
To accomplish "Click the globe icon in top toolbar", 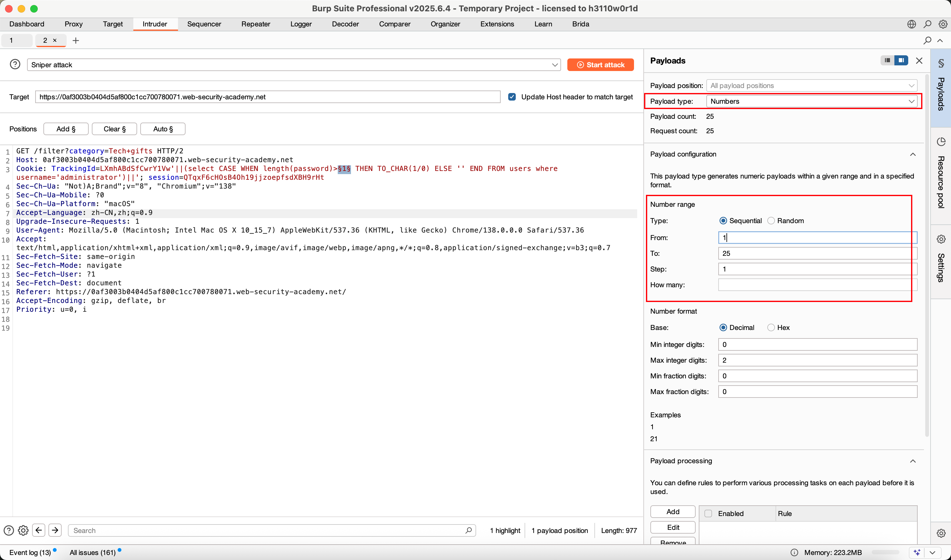I will tap(912, 24).
